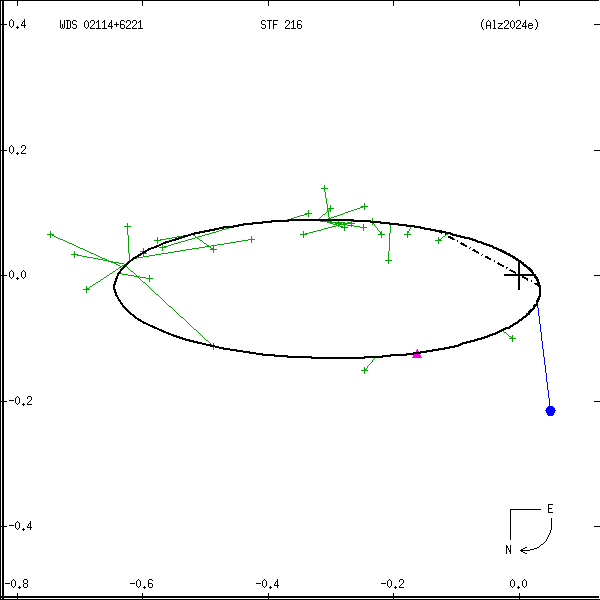The width and height of the screenshot is (600, 600).
Task: Click the curved arrow in orientation legend
Action: click(x=536, y=536)
